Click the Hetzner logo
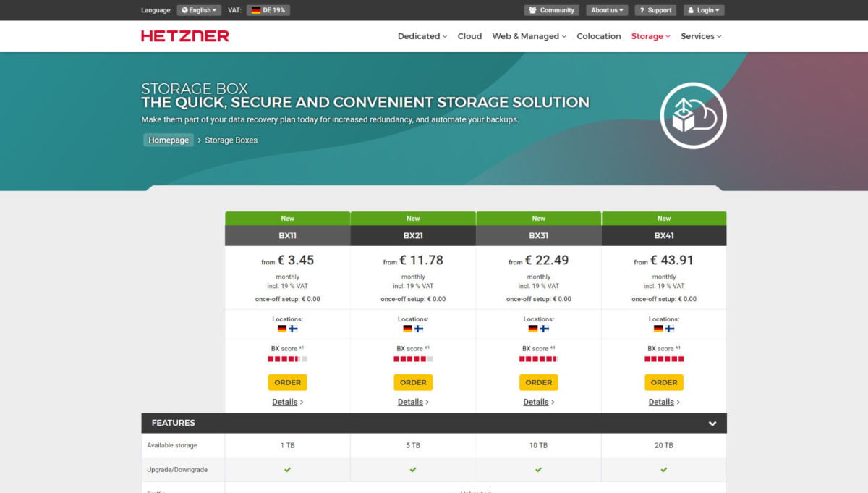This screenshot has width=868, height=493. coord(185,36)
